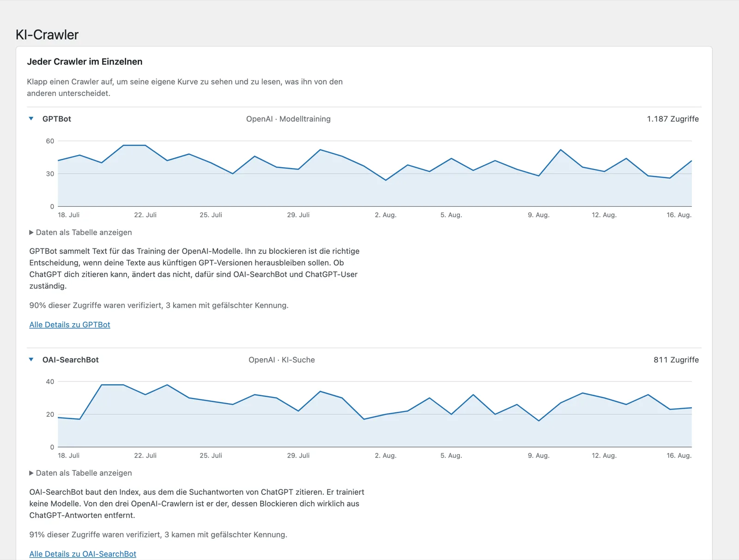Expand 'Daten als Tabelle anzeigen' under GPTBot chart
Image resolution: width=739 pixels, height=560 pixels.
(x=80, y=232)
